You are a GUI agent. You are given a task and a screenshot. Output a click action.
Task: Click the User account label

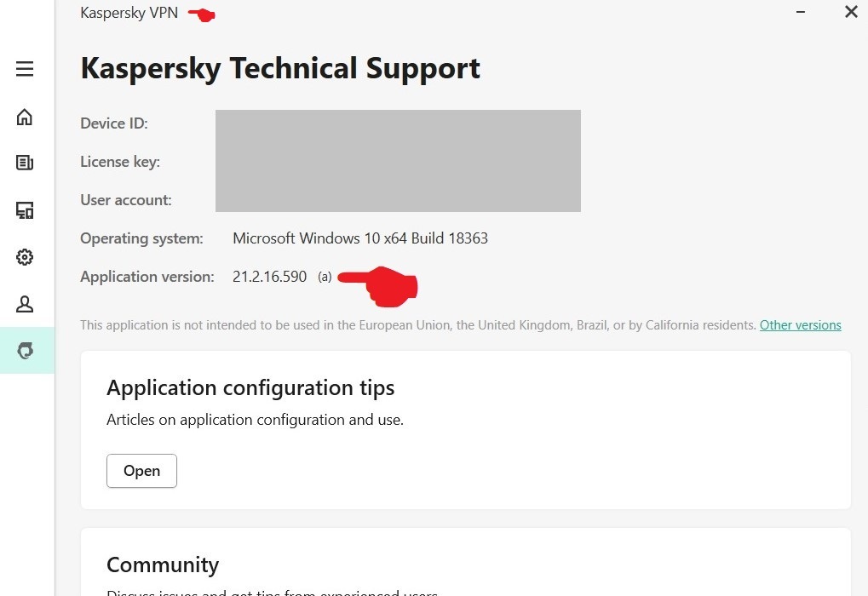(126, 200)
